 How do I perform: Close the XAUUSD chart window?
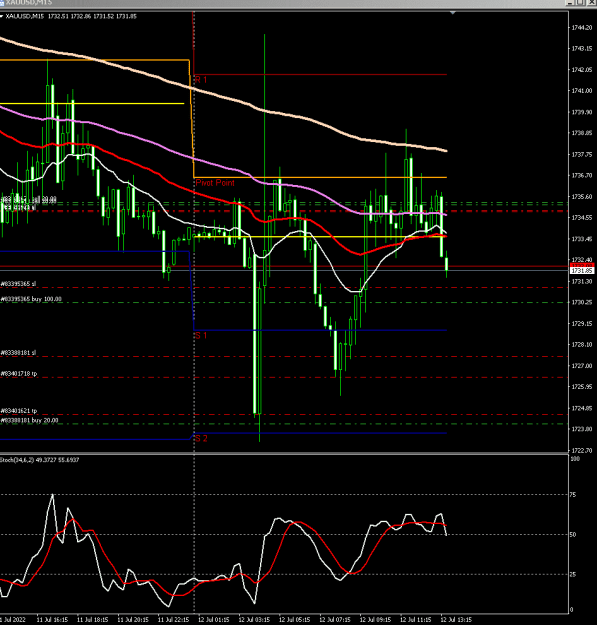click(591, 2)
